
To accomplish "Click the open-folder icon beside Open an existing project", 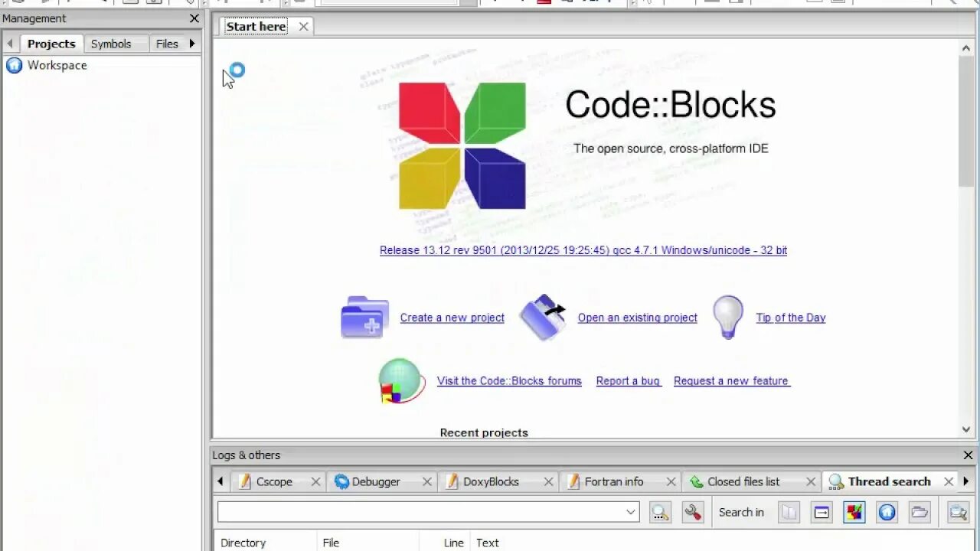I will click(543, 317).
